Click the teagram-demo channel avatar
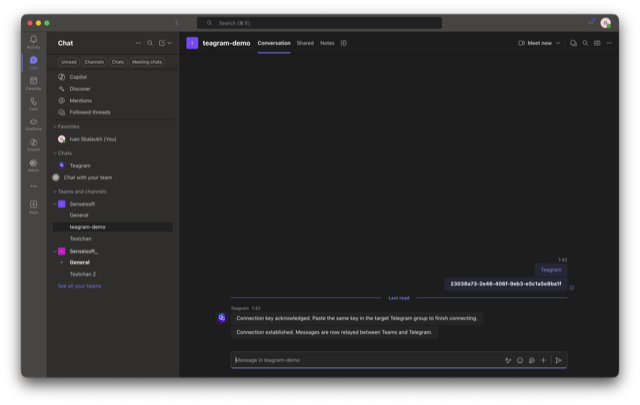This screenshot has height=405, width=640. point(192,43)
